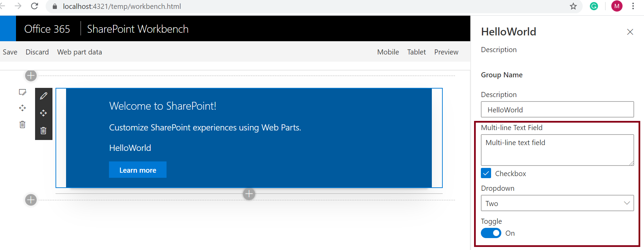Screen dimensions: 644x250
Task: Click the move section icon at left
Action: click(22, 108)
